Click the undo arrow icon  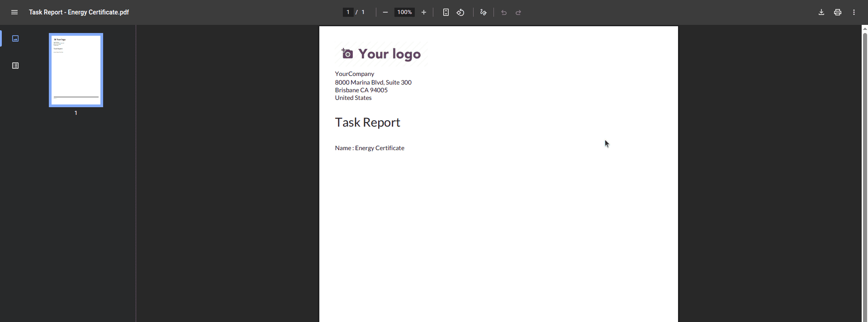tap(504, 12)
